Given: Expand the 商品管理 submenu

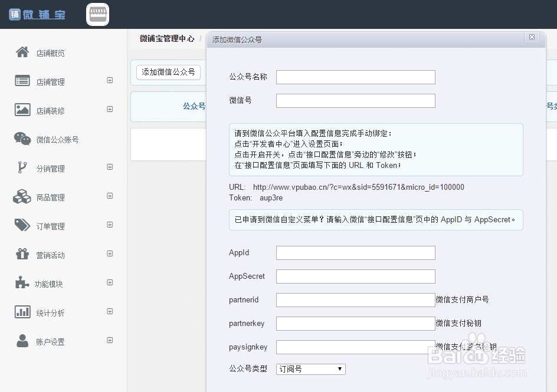Looking at the screenshot, I should (110, 196).
